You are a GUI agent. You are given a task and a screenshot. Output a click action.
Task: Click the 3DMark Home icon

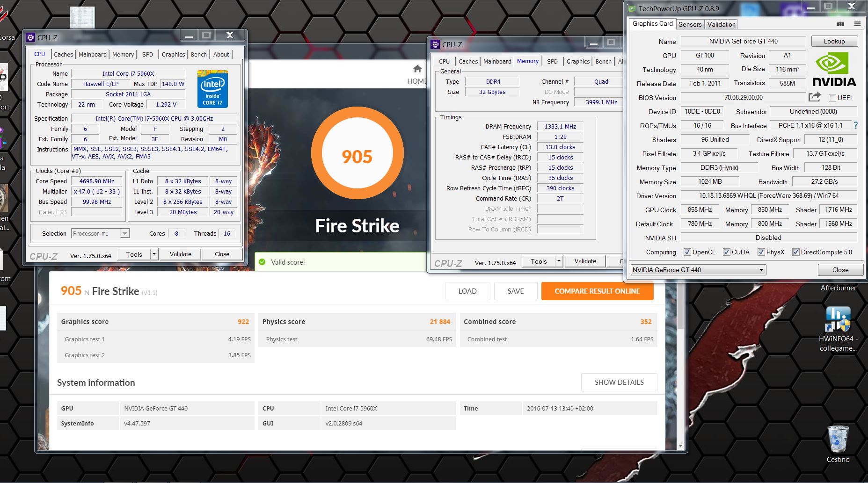click(417, 69)
